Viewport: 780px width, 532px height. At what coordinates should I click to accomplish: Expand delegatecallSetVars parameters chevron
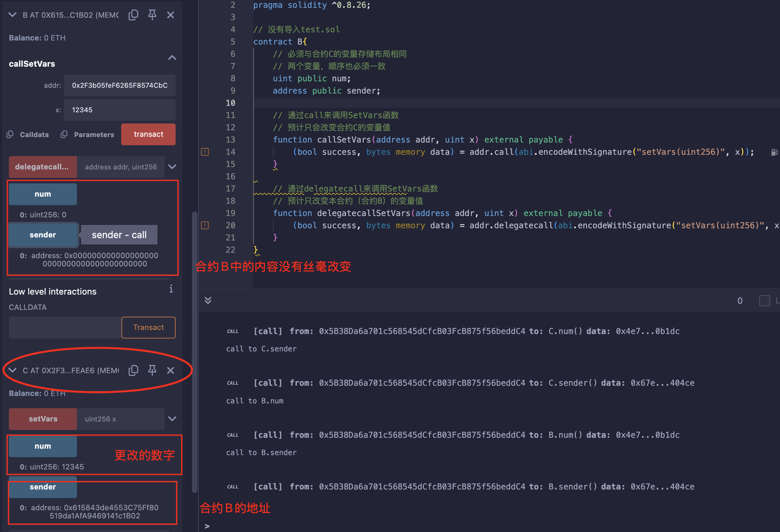172,167
